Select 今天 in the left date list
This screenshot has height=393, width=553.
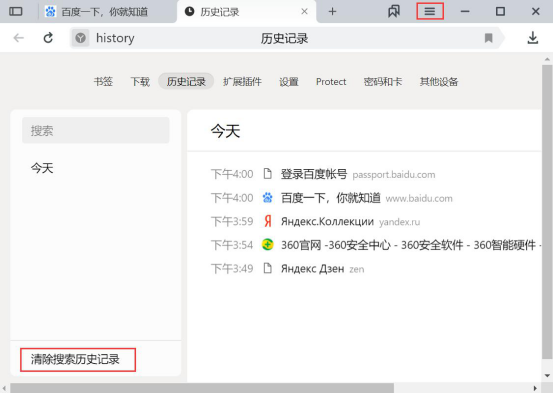(42, 168)
